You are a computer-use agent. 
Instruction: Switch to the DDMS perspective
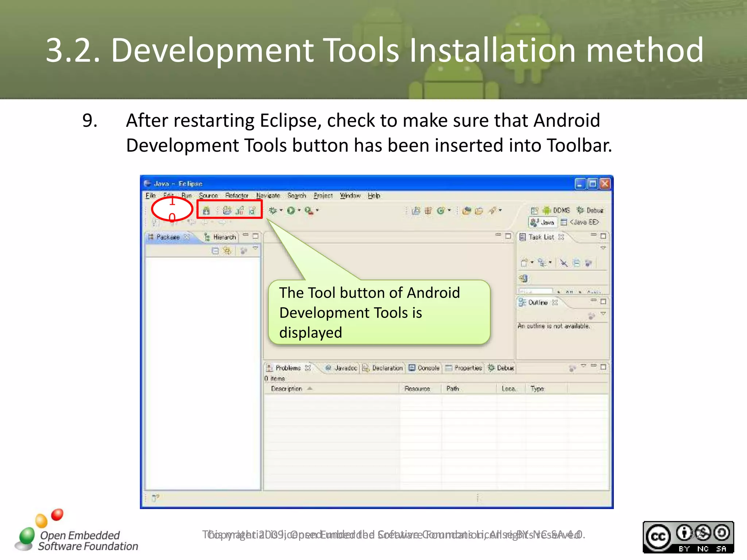click(x=556, y=210)
